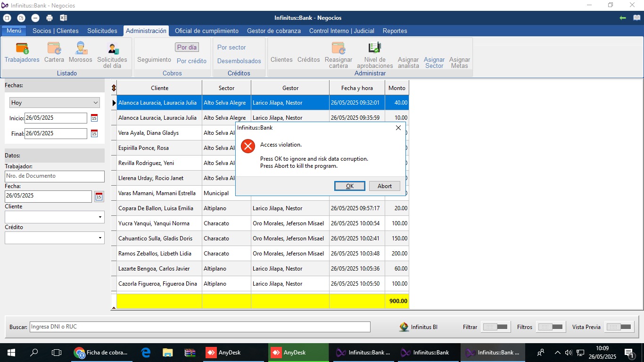Open Solicitudes del día icon
Image resolution: width=644 pixels, height=362 pixels.
click(112, 49)
